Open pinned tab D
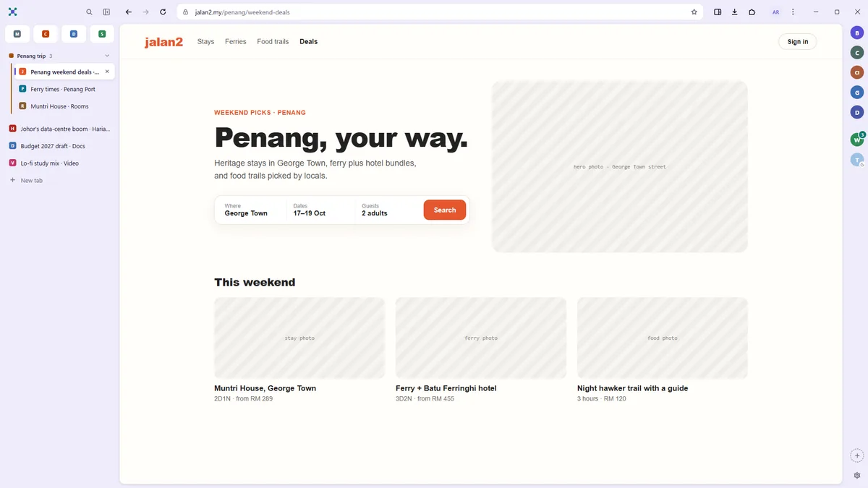The image size is (868, 488). tap(74, 34)
